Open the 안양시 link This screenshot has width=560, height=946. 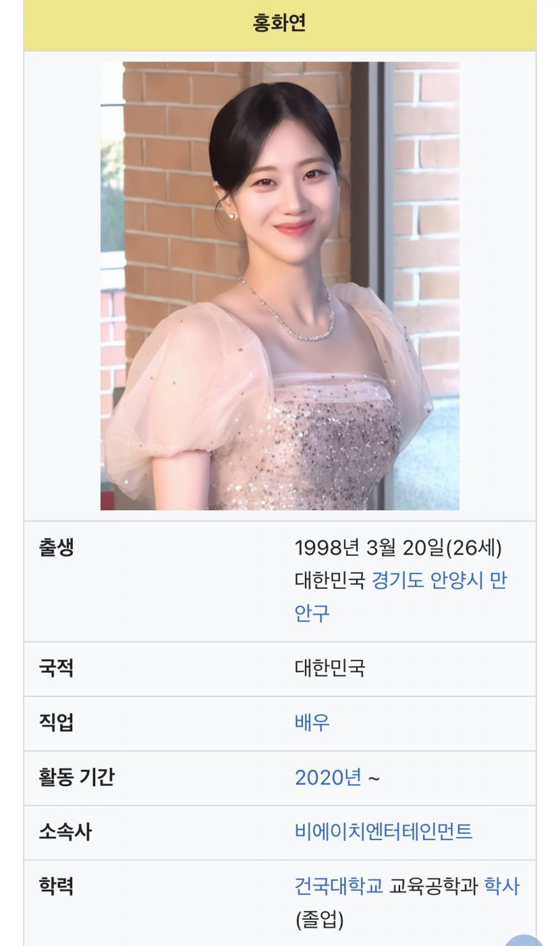click(457, 580)
